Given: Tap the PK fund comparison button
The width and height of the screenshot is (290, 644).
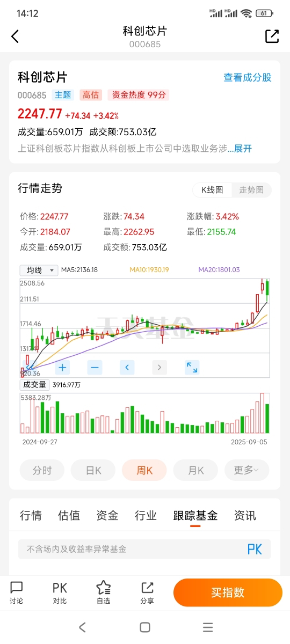Looking at the screenshot, I should point(255,549).
